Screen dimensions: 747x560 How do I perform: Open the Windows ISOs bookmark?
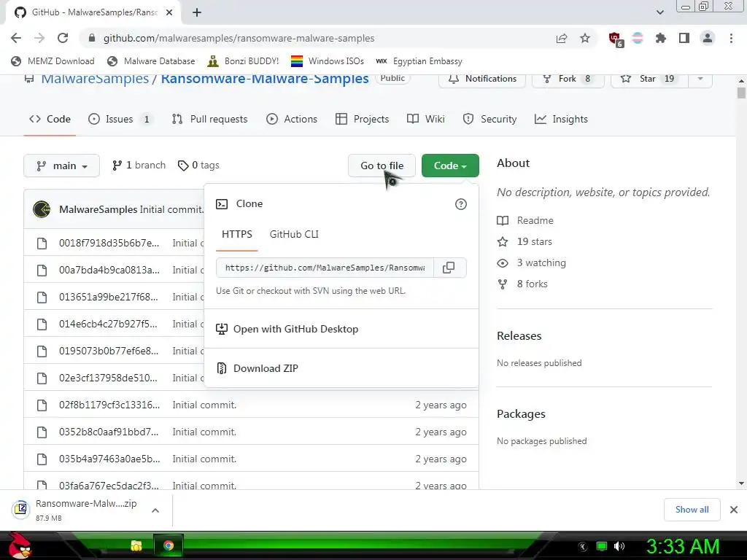[x=328, y=61]
